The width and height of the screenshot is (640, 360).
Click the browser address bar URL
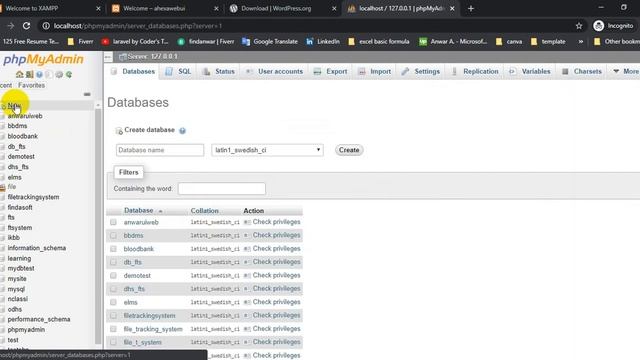tap(138, 26)
